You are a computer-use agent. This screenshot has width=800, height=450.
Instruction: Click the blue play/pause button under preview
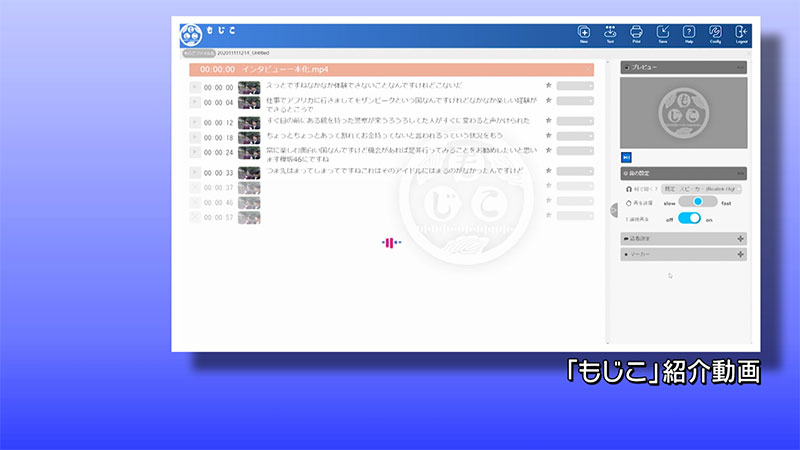(x=626, y=157)
